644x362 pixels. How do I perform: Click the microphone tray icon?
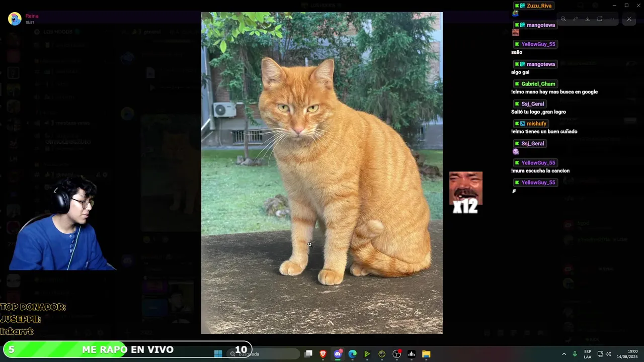(575, 354)
